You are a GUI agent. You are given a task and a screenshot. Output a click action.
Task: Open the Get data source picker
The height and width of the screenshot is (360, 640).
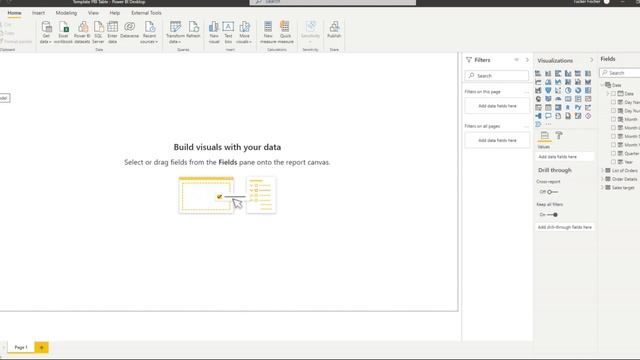(46, 33)
